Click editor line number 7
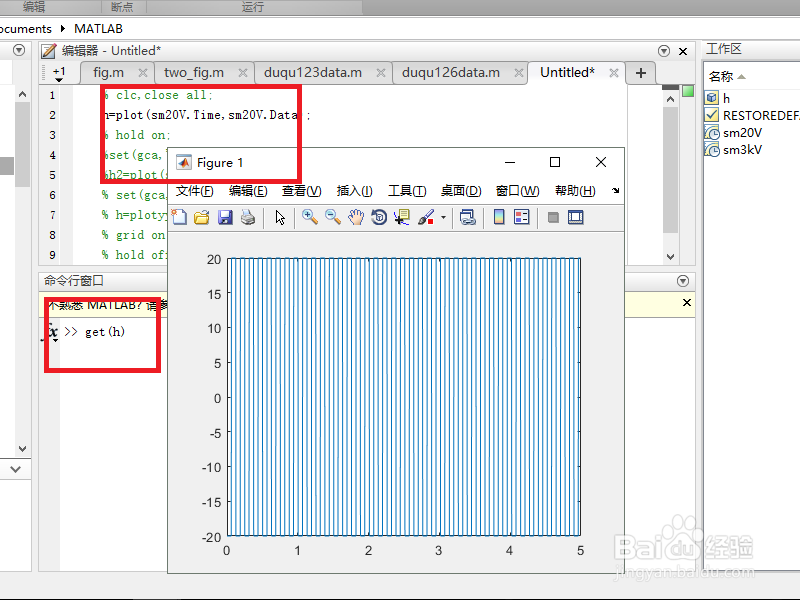The image size is (800, 600). (52, 215)
